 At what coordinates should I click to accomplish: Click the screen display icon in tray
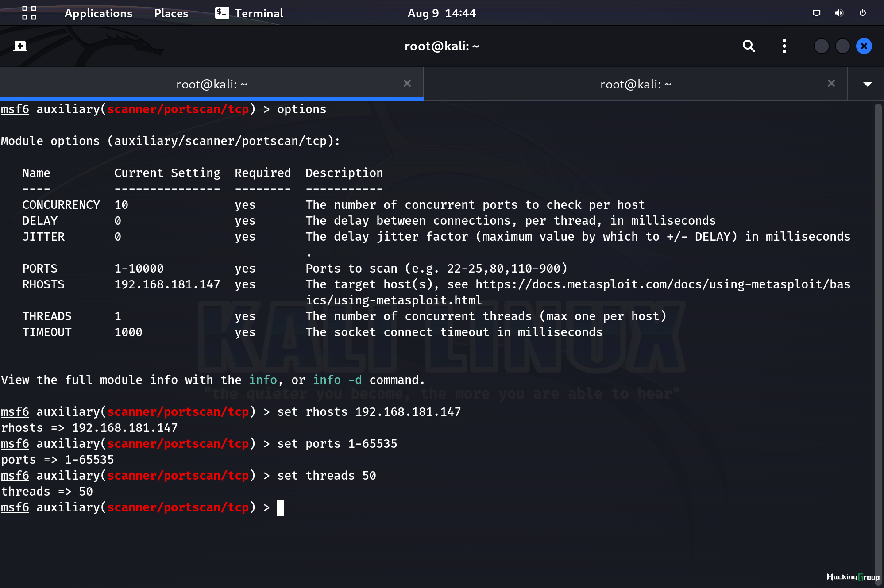(816, 13)
